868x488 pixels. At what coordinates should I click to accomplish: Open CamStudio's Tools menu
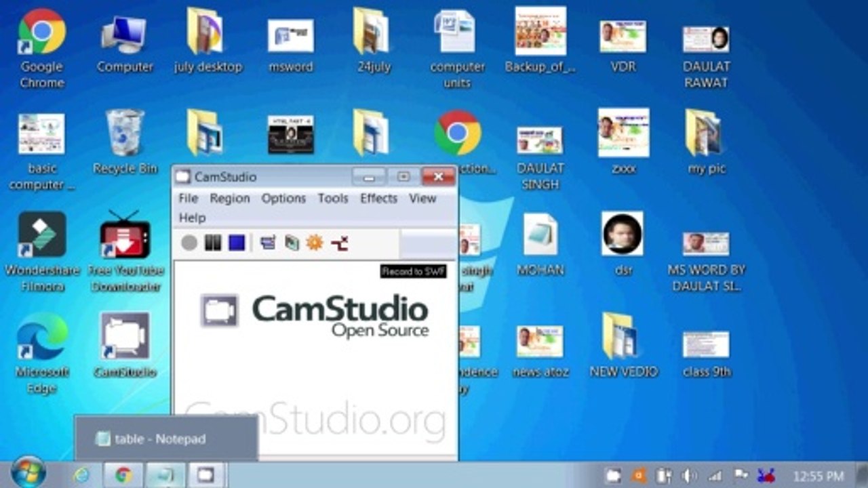click(333, 198)
